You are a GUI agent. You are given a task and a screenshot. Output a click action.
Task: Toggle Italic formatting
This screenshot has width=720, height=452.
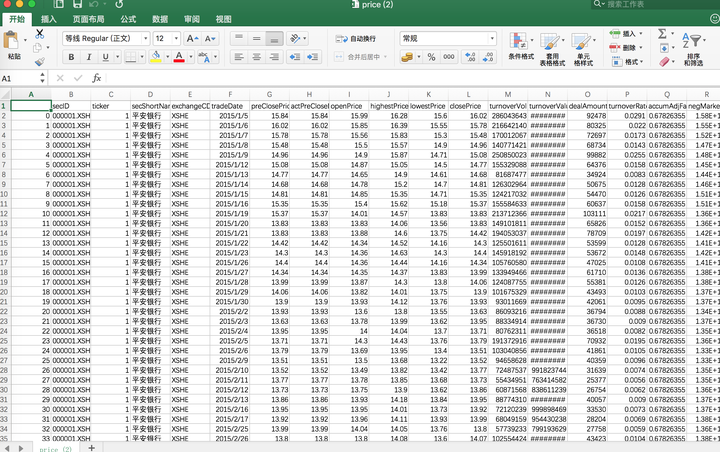(89, 57)
